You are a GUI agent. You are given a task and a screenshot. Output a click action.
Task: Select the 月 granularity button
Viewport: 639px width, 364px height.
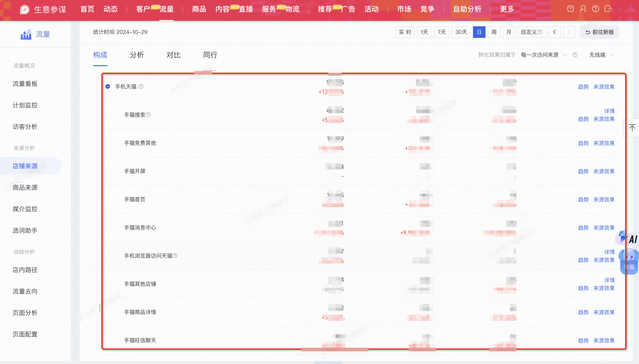coord(508,32)
